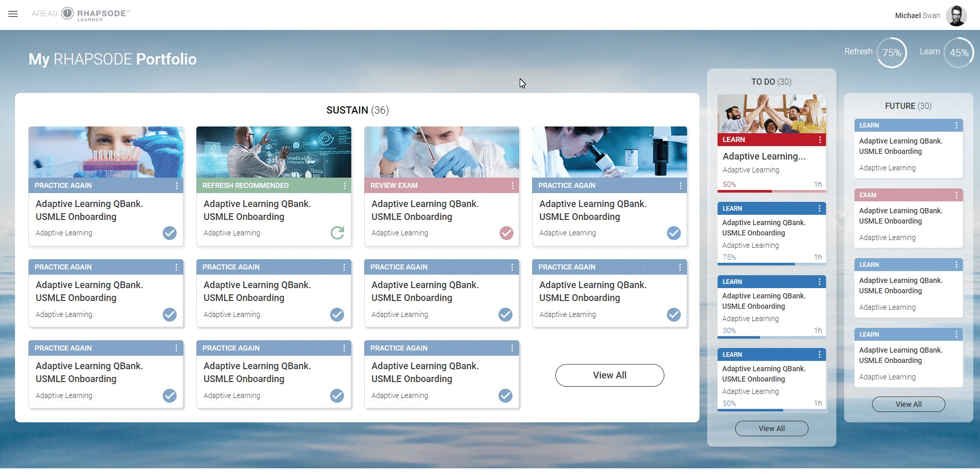Viewport: 980px width, 475px height.
Task: Open kebab menu on Review Exam card
Action: click(x=512, y=185)
